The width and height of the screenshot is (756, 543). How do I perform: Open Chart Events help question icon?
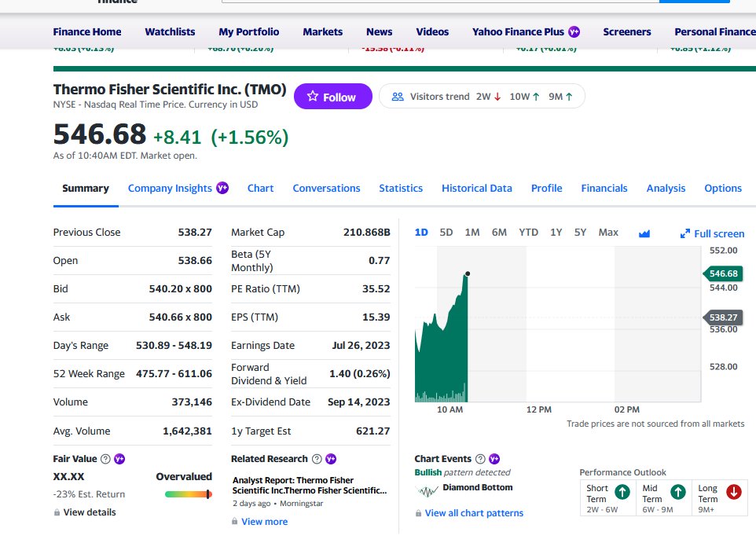point(480,459)
